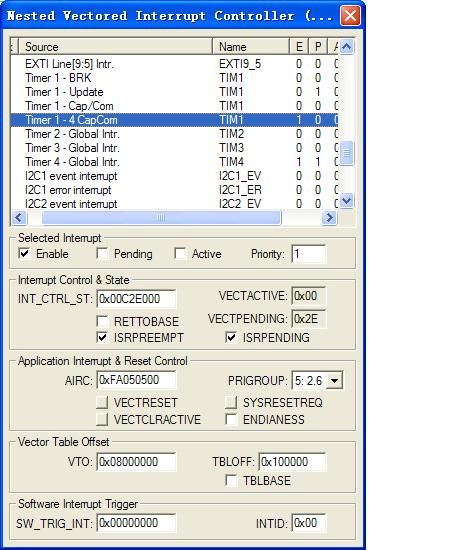Click the TIM2 name cell
Image resolution: width=470 pixels, height=550 pixels.
pyautogui.click(x=231, y=134)
